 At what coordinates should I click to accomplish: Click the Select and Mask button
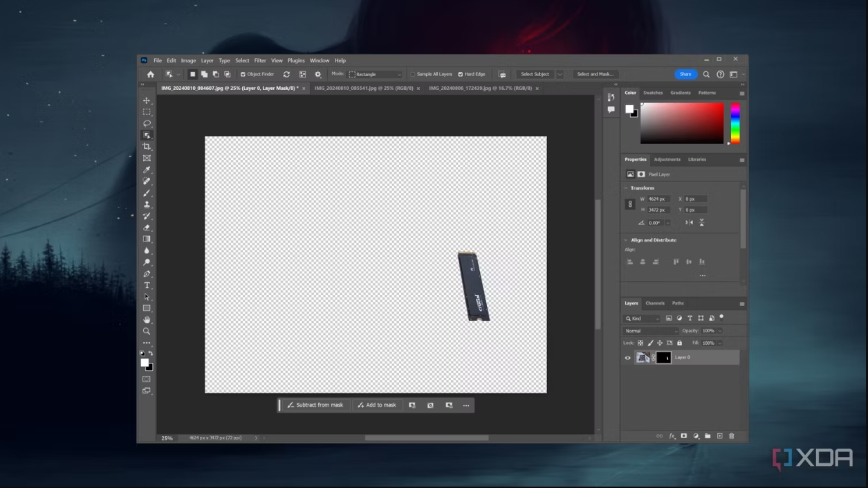click(x=595, y=74)
